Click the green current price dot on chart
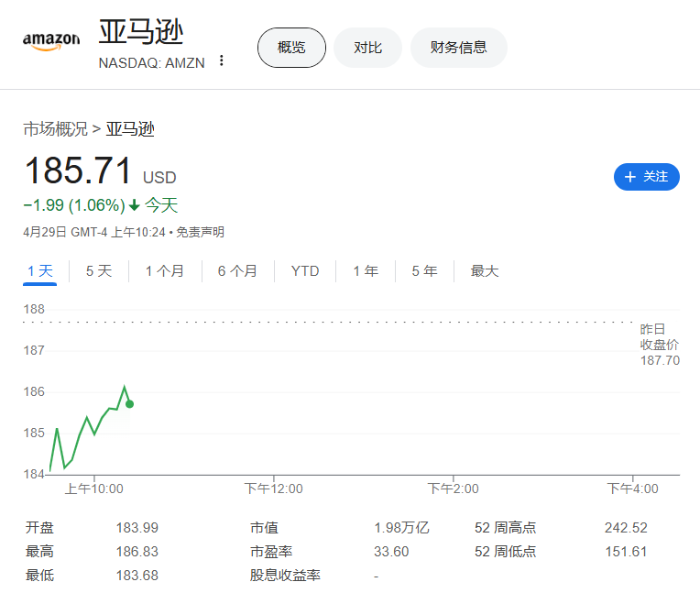The height and width of the screenshot is (593, 700). (x=129, y=404)
